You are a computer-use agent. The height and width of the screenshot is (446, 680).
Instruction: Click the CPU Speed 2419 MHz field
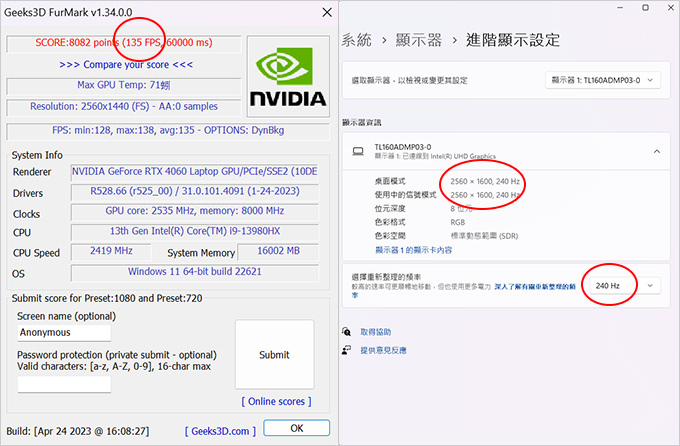click(x=111, y=251)
